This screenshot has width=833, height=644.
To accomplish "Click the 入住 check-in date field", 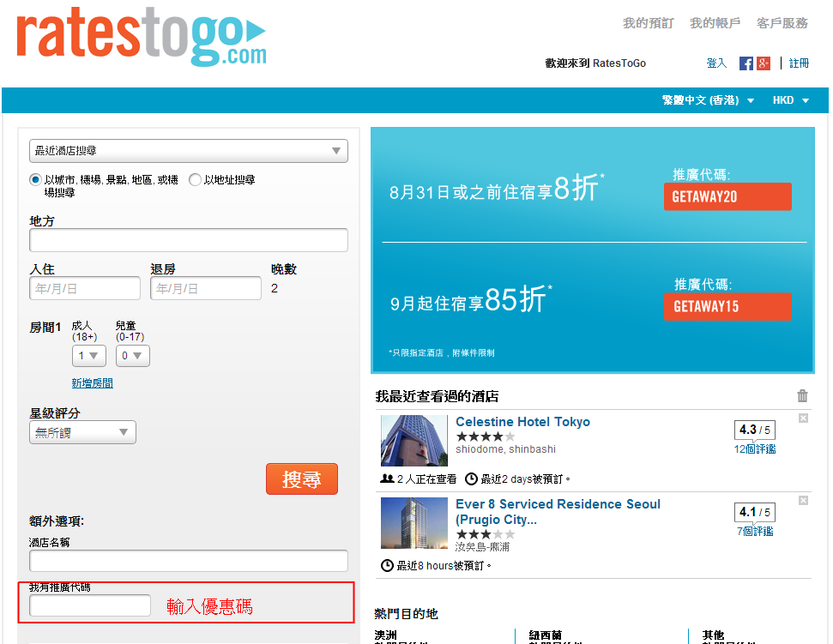I will (85, 289).
